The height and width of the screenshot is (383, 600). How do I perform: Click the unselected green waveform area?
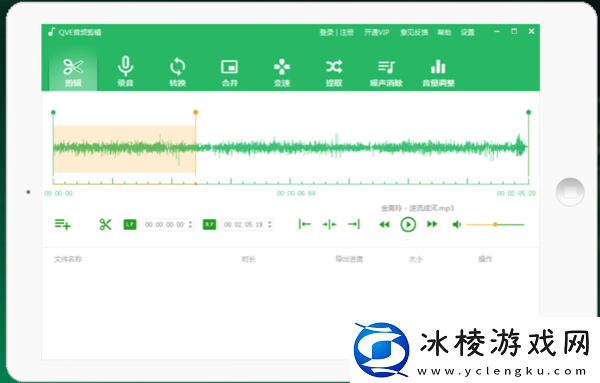click(362, 147)
